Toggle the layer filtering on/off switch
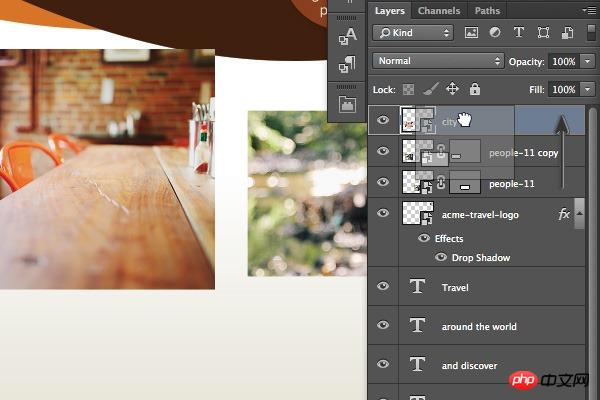 click(591, 33)
